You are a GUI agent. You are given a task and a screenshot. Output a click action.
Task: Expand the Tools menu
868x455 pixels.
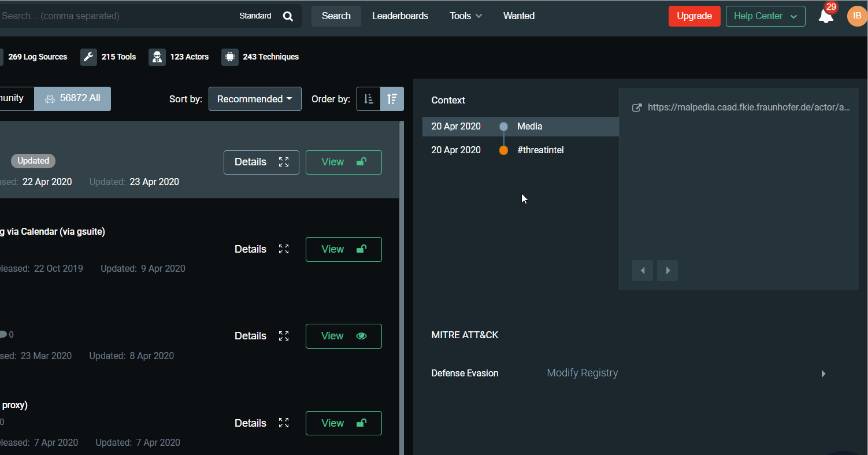(466, 16)
